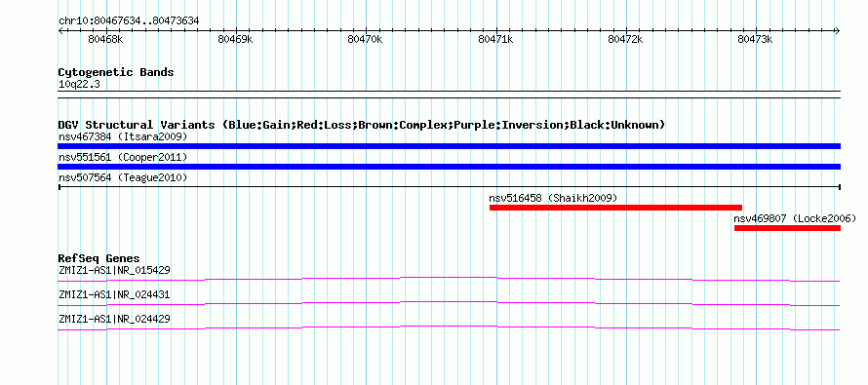Screen dimensions: 868x385
Task: Click the 80471k ruler tick label
Action: pos(495,39)
